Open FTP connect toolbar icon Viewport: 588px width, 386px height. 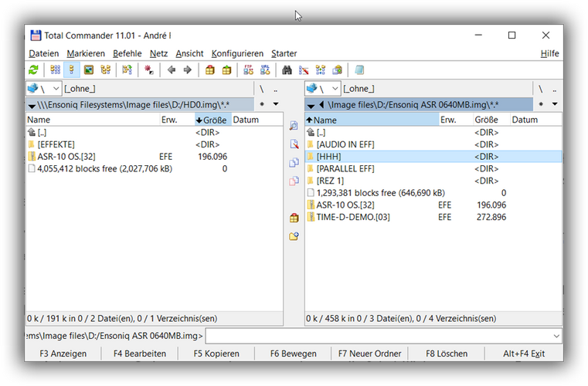pyautogui.click(x=248, y=69)
